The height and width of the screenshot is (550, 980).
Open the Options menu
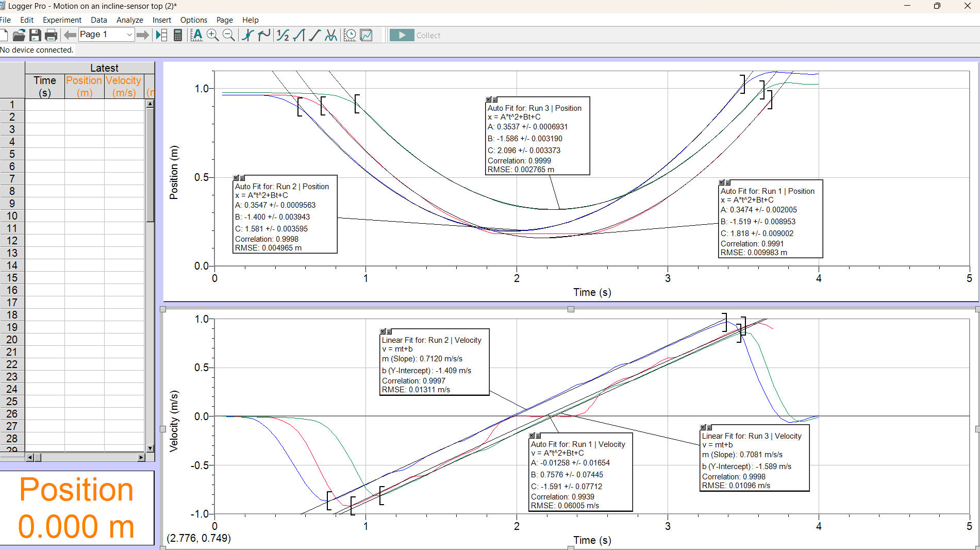click(x=194, y=20)
